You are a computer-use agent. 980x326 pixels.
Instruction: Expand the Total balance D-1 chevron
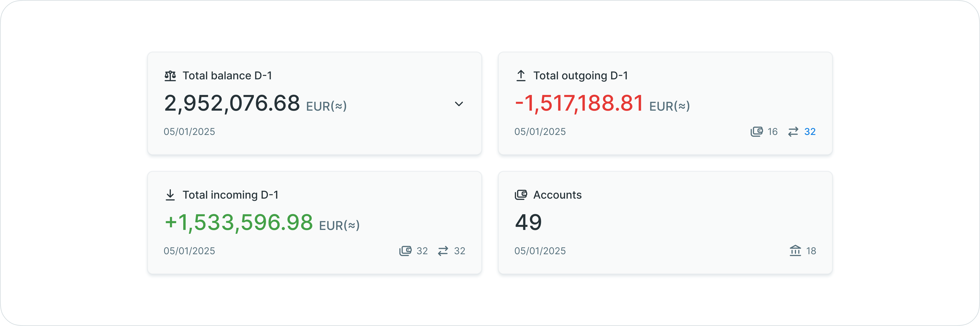pos(459,104)
